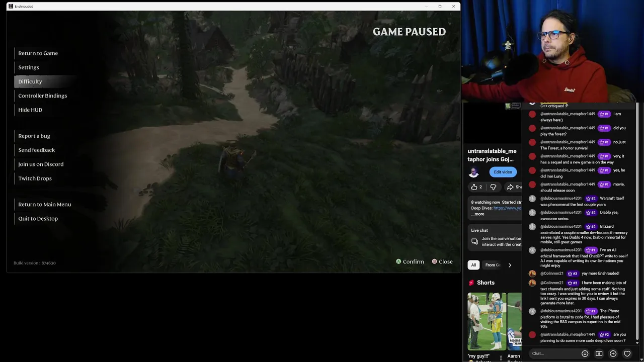This screenshot has height=362, width=644.
Task: Dislike the video with thumbs down icon
Action: [x=493, y=187]
